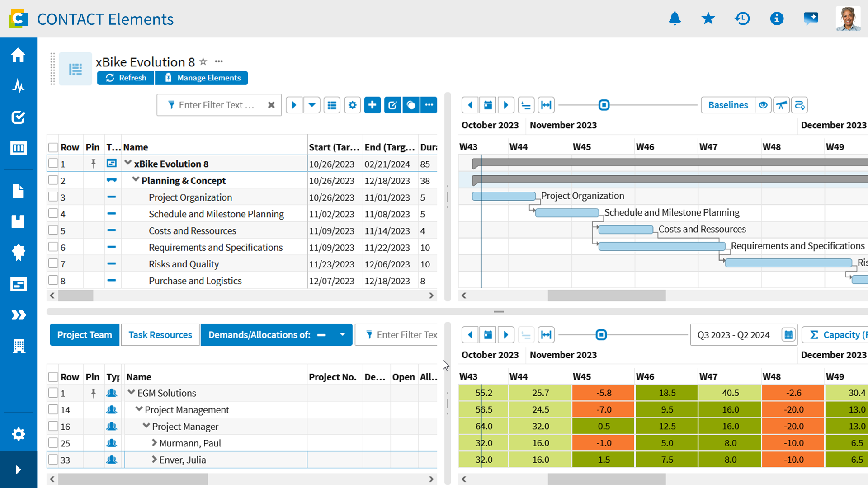Open tasks checkmark icon in sidebar
868x488 pixels.
point(18,117)
